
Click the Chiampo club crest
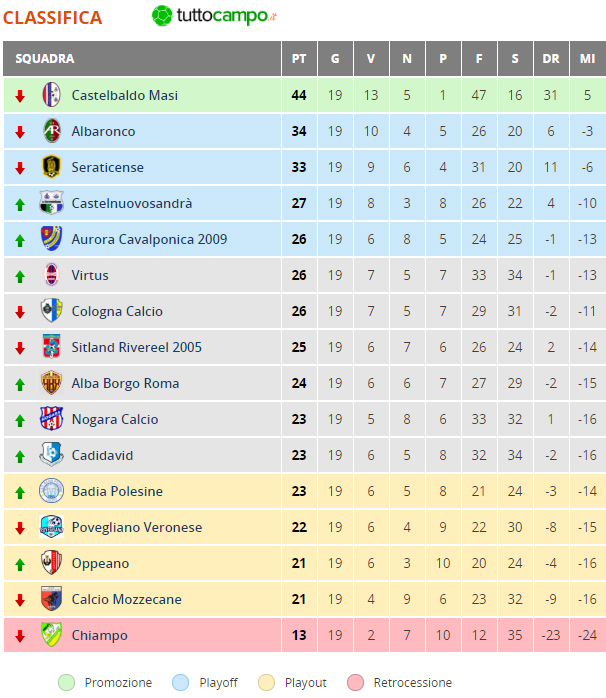[51, 635]
